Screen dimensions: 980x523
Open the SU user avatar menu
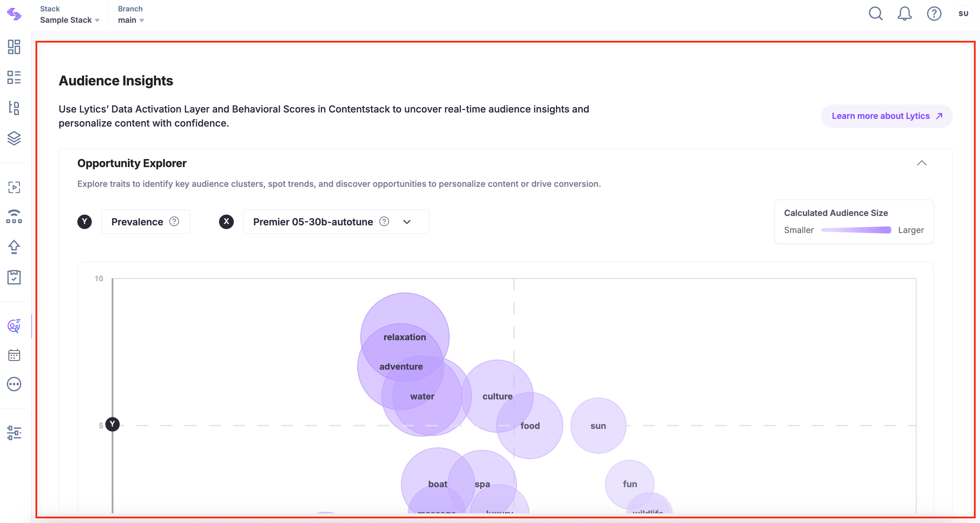[x=963, y=14]
